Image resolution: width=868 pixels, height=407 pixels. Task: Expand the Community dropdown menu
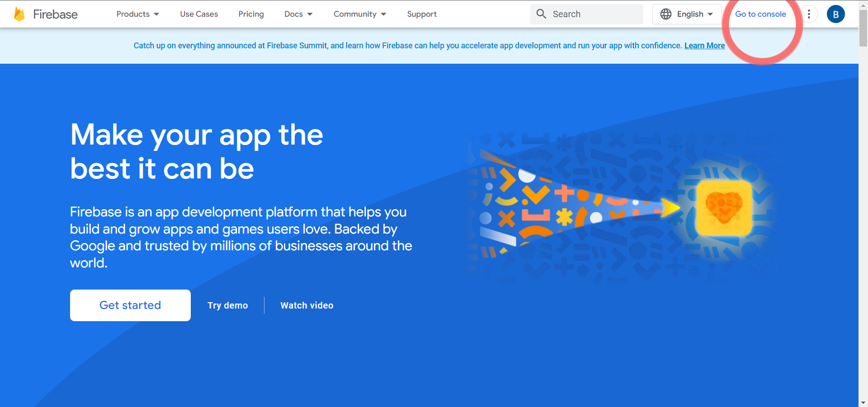[x=360, y=14]
